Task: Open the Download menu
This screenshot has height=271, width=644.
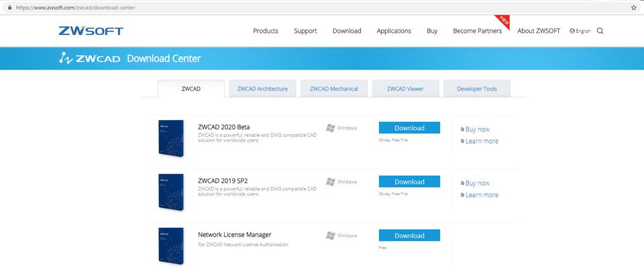Action: coord(347,31)
